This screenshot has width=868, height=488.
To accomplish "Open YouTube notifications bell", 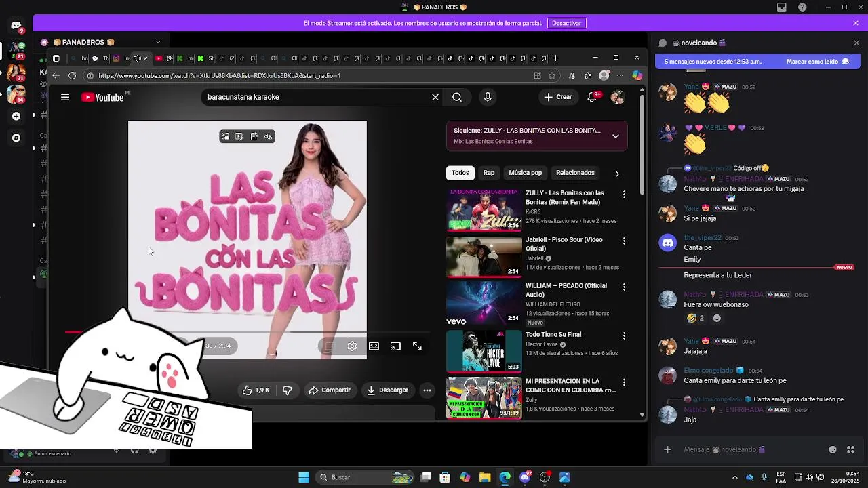I will click(x=593, y=97).
